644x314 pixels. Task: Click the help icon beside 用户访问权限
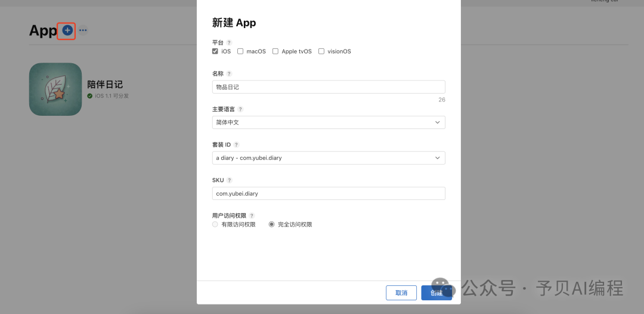252,216
